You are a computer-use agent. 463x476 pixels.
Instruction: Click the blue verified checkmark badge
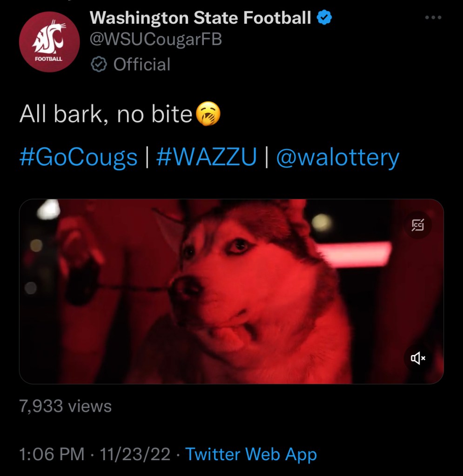click(324, 18)
